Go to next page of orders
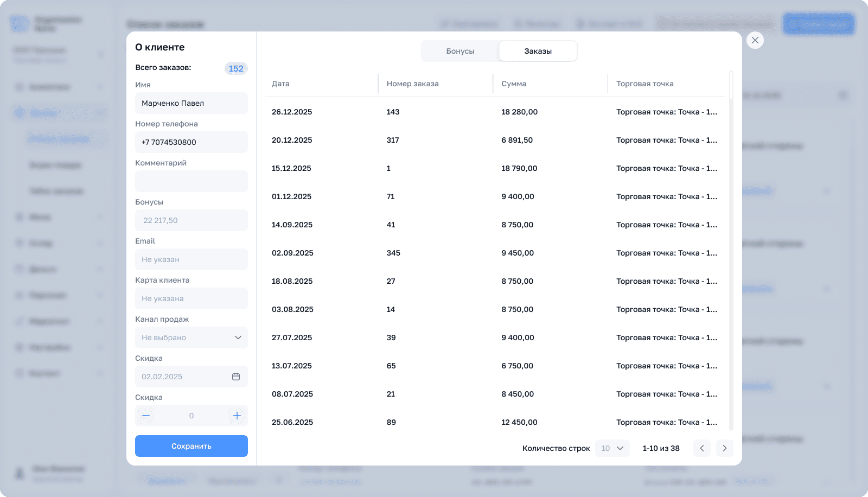The image size is (868, 497). (724, 448)
